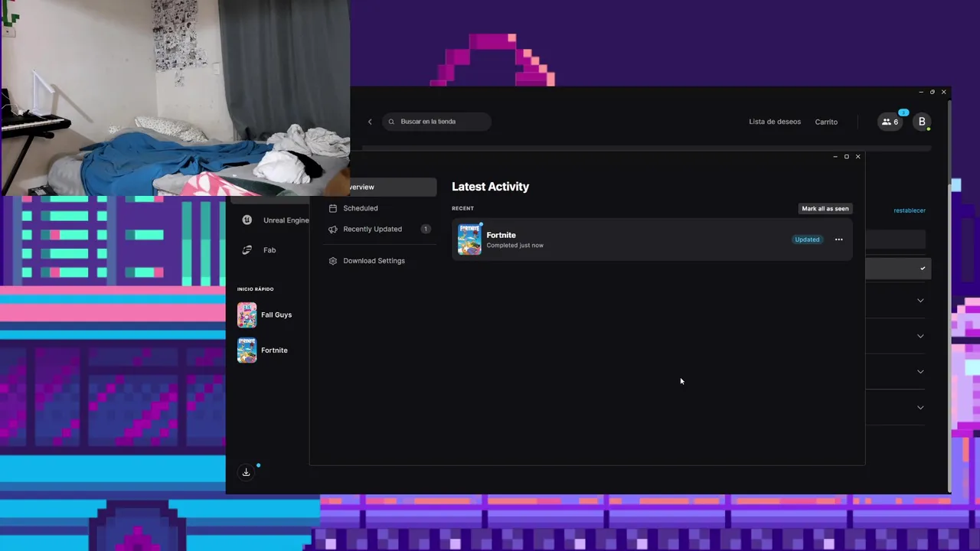Image resolution: width=980 pixels, height=551 pixels.
Task: Close the downloads popup window
Action: click(857, 157)
